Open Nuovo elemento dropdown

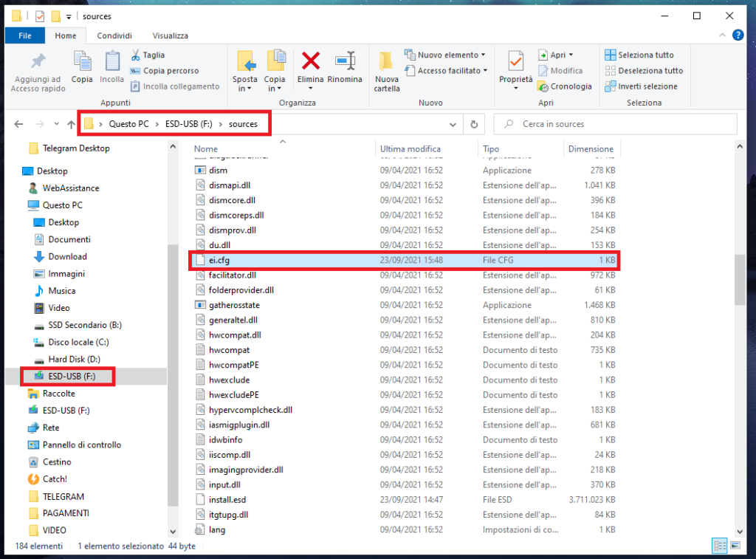tap(445, 55)
